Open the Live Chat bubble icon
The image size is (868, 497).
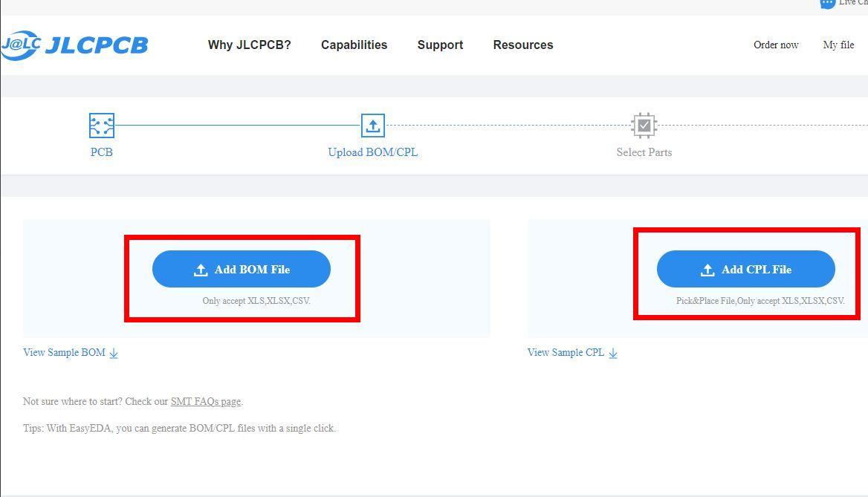(827, 3)
